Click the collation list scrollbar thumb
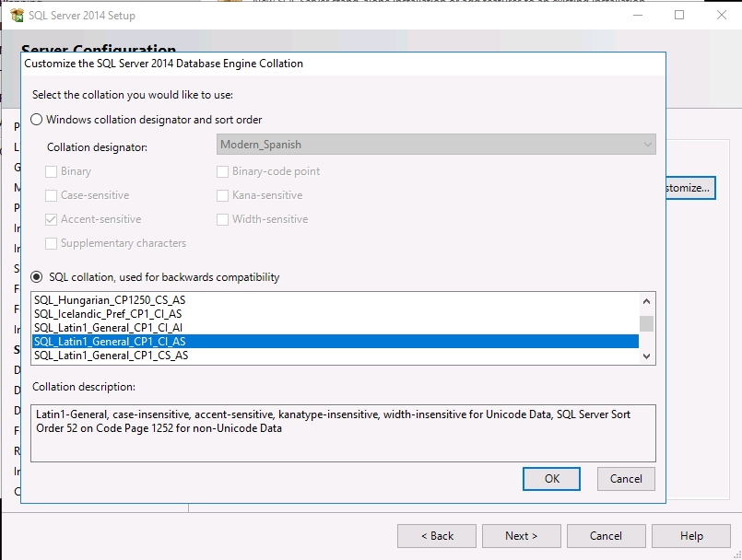This screenshot has width=742, height=560. [646, 324]
